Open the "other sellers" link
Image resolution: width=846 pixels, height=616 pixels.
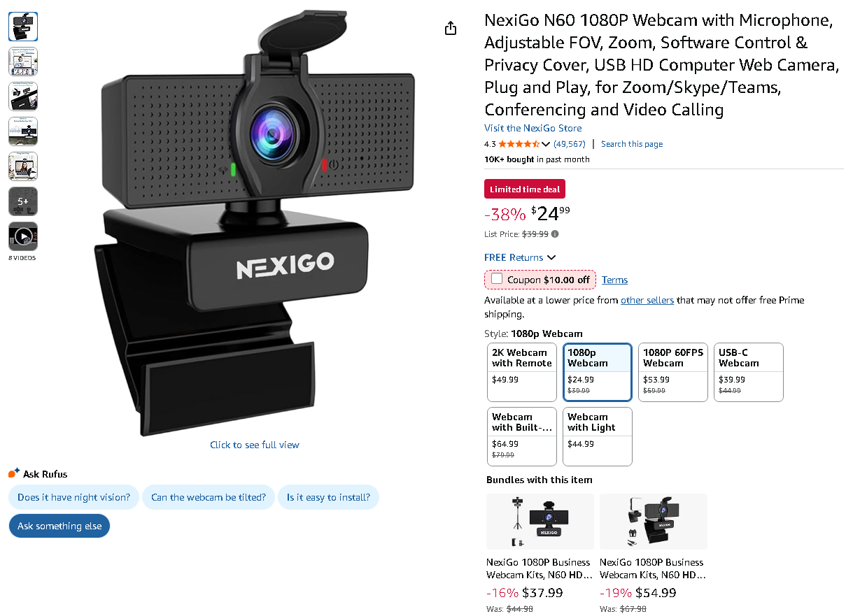647,300
